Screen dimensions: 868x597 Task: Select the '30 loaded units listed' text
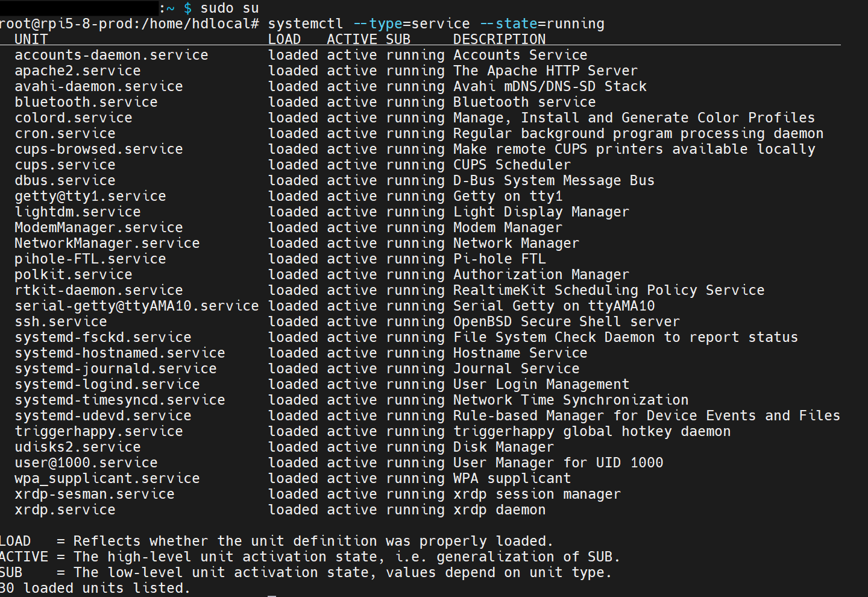coord(95,587)
